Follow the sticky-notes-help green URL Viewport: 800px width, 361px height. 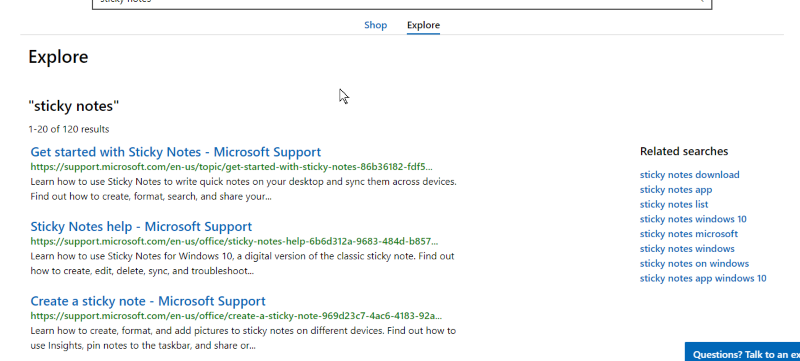[x=234, y=241]
